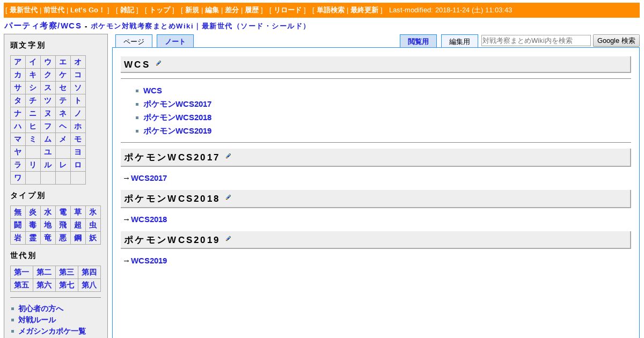Click 編集 in the top bar
The width and height of the screenshot is (644, 338).
point(212,10)
